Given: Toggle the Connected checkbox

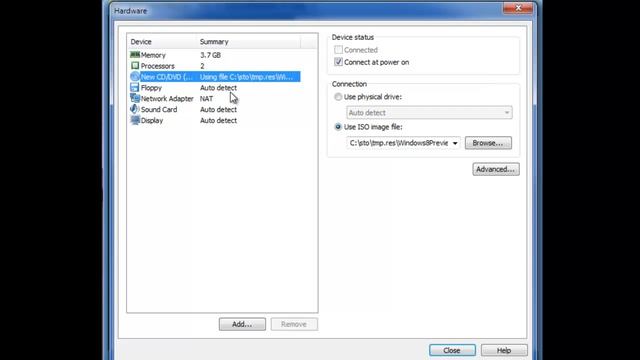Looking at the screenshot, I should [338, 50].
